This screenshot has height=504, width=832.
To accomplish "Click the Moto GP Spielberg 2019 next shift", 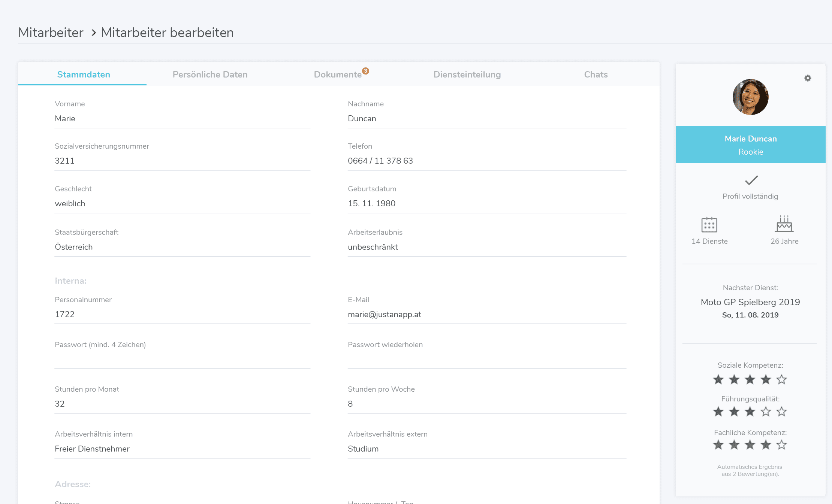I will pyautogui.click(x=750, y=302).
